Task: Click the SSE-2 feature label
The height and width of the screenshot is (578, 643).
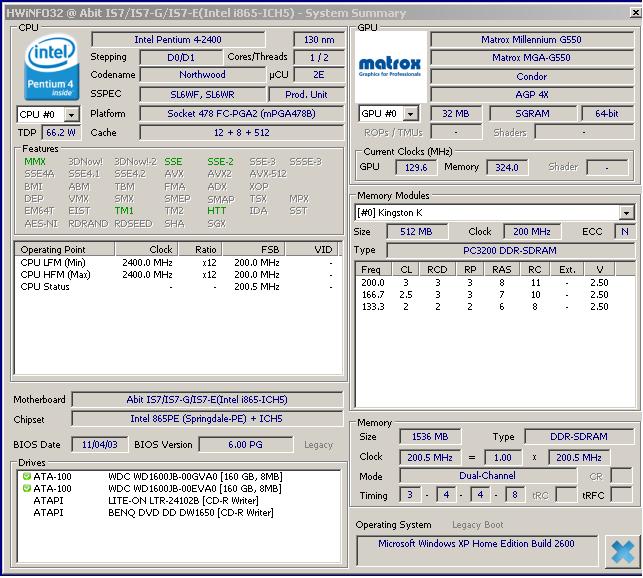Action: pyautogui.click(x=220, y=162)
